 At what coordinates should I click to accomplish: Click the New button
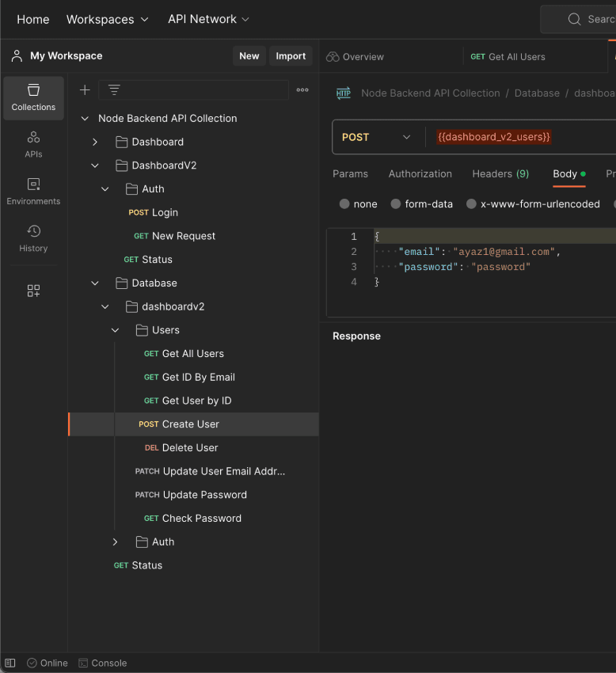tap(249, 55)
